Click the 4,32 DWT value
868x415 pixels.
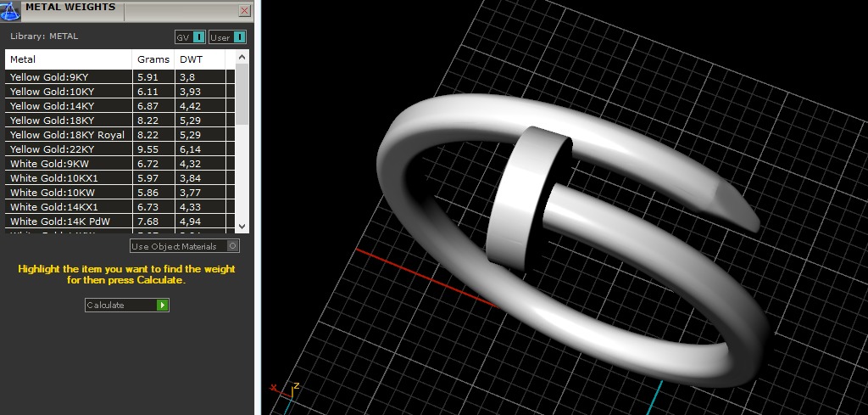click(x=190, y=164)
